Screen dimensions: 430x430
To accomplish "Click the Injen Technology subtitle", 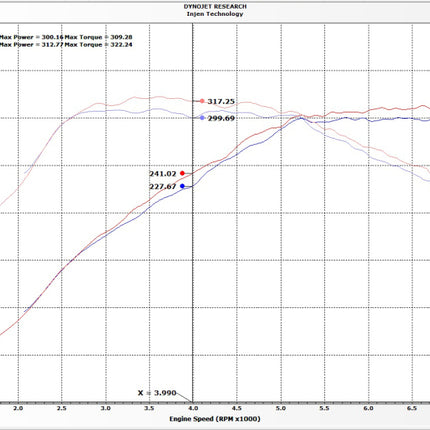I will pyautogui.click(x=215, y=14).
